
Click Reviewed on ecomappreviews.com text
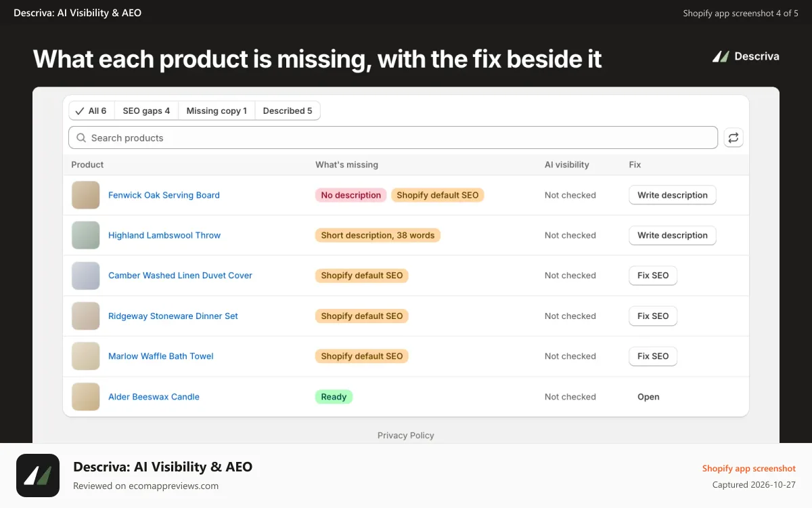point(145,486)
